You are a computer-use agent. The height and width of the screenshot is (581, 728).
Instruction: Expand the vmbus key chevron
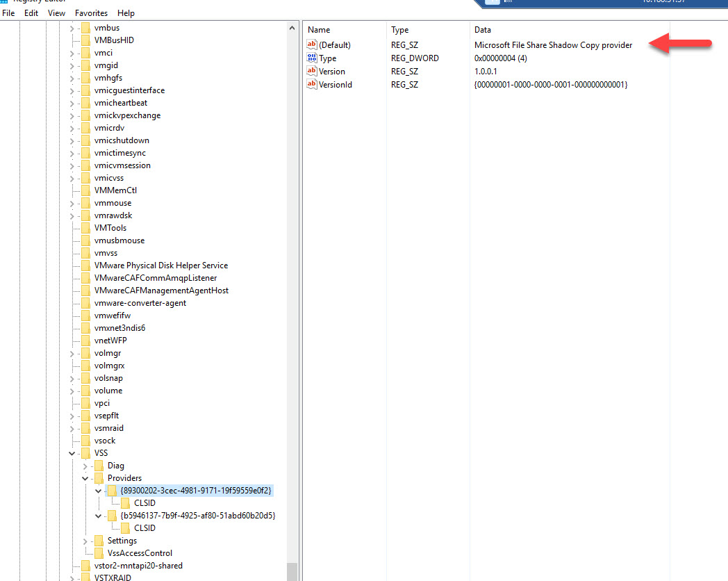(x=72, y=27)
